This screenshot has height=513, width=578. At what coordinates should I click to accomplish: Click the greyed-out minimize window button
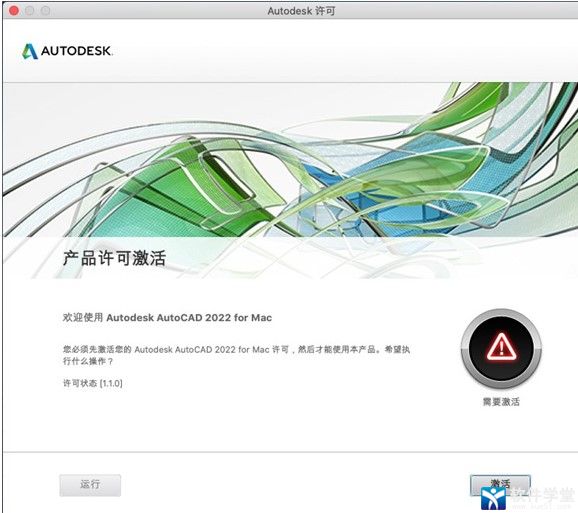[30, 11]
